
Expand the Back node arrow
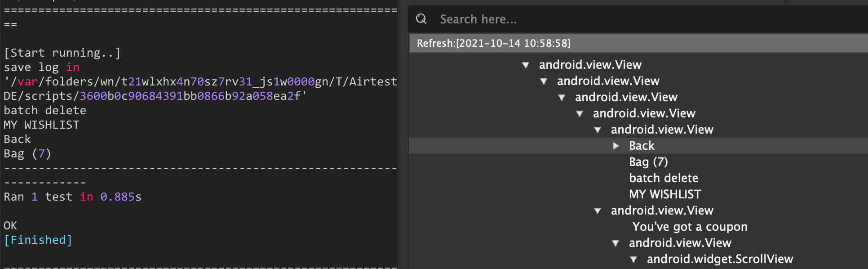click(x=616, y=146)
